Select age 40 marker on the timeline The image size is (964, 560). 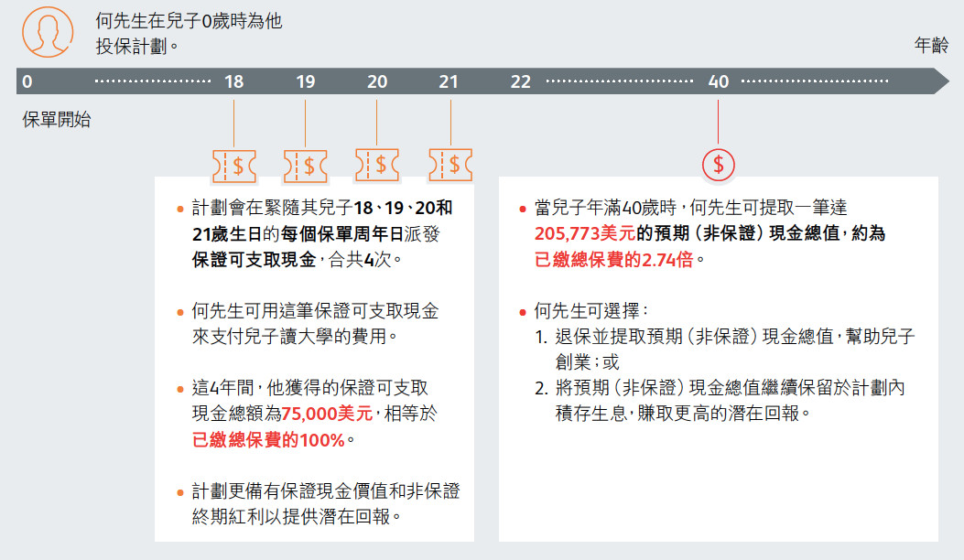718,81
